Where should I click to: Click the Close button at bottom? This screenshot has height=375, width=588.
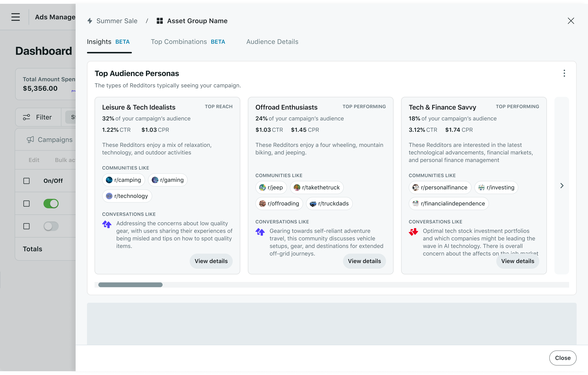coord(563,358)
